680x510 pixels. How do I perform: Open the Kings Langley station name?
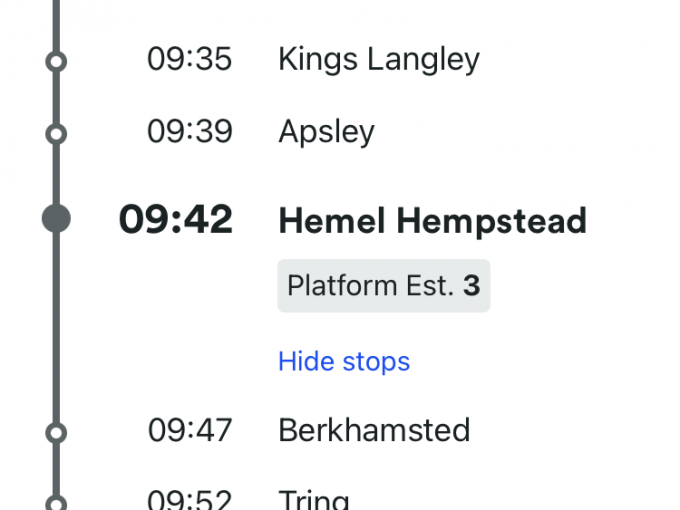379,59
